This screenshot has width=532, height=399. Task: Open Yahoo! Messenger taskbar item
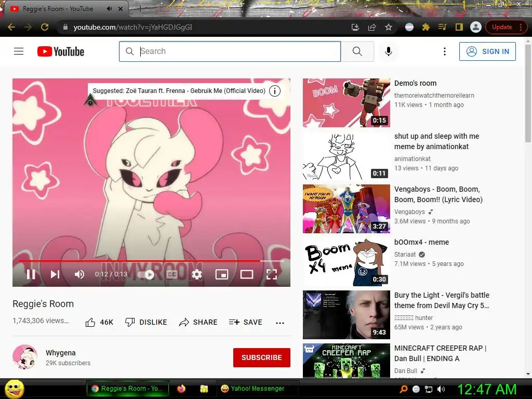pyautogui.click(x=257, y=389)
